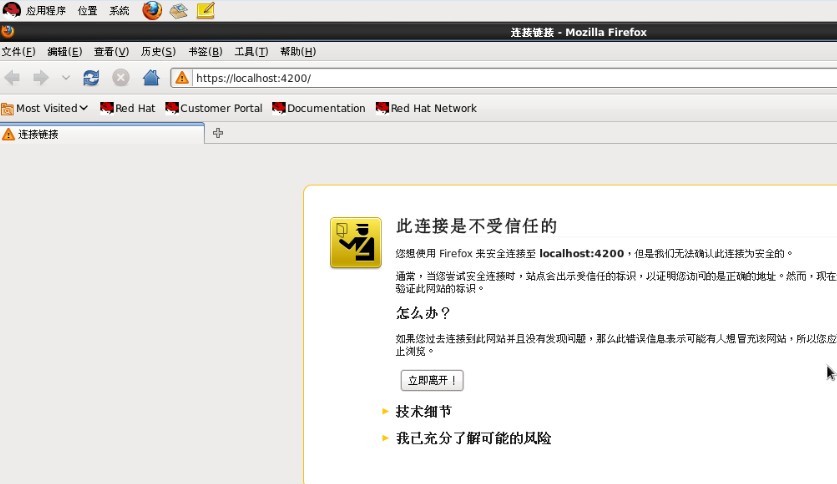Screen dimensions: 837x484
Task: Go back one page
Action: pyautogui.click(x=12, y=78)
